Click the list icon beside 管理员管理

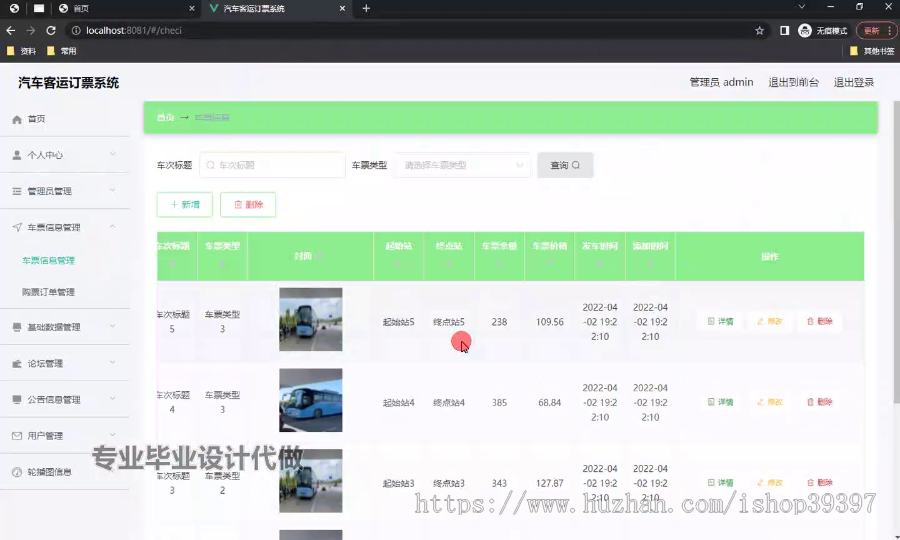click(17, 191)
